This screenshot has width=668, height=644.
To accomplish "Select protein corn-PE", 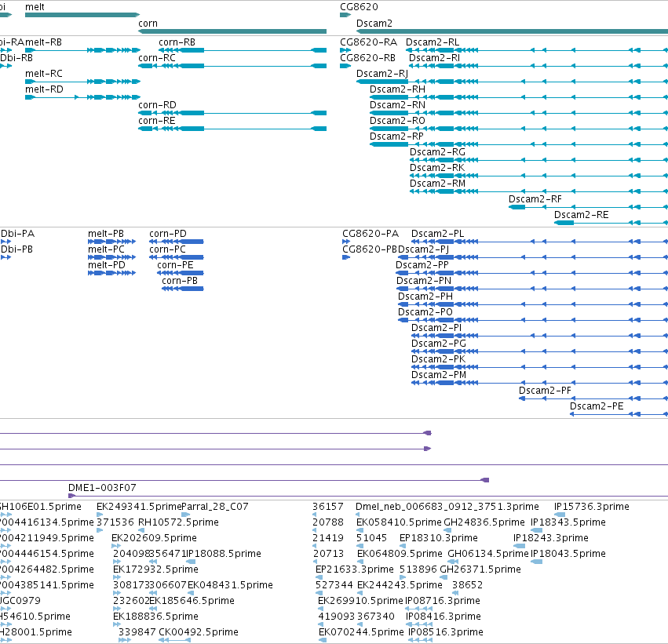I will (x=181, y=273).
